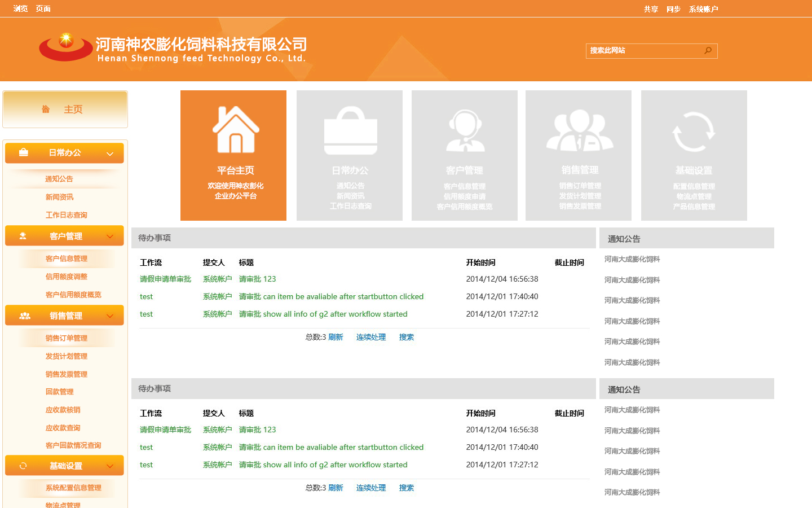Click 共享 in the top bar

click(651, 9)
